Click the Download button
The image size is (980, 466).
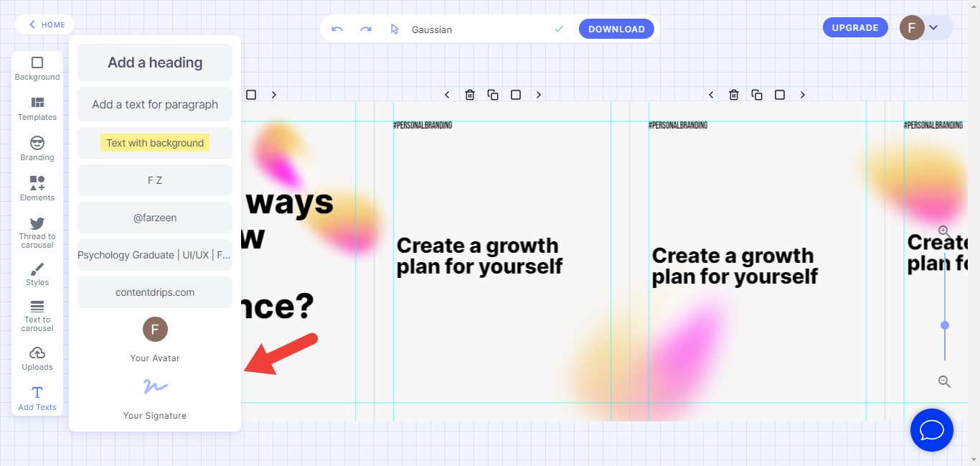616,29
